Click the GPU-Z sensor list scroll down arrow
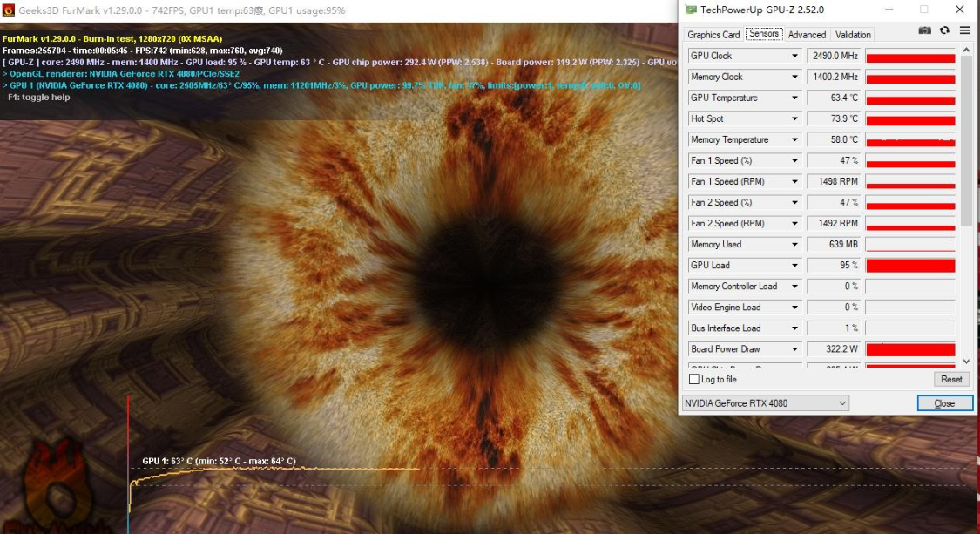Viewport: 980px width, 534px height. 966,362
